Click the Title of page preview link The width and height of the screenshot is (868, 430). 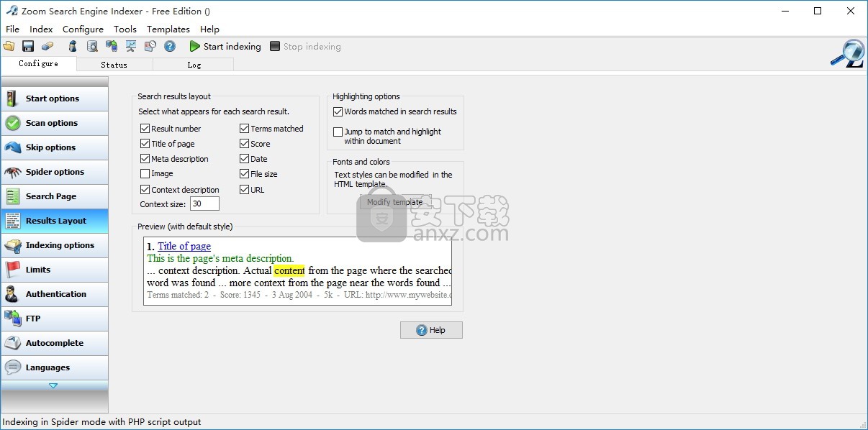(x=184, y=246)
